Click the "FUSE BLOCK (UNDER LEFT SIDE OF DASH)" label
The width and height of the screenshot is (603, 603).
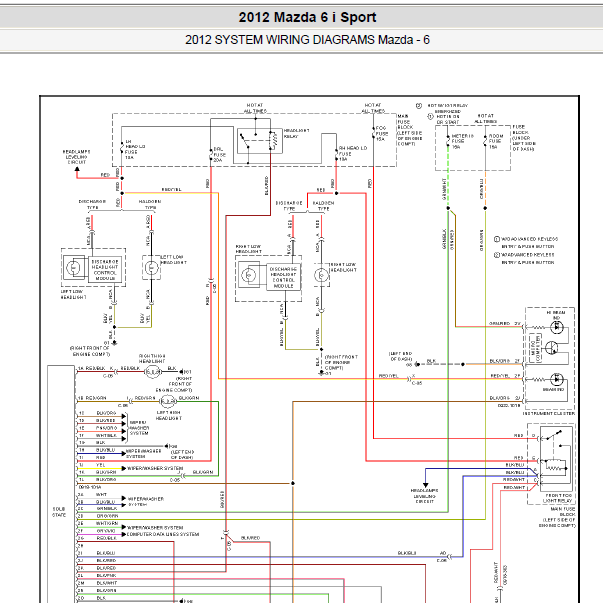coord(523,138)
